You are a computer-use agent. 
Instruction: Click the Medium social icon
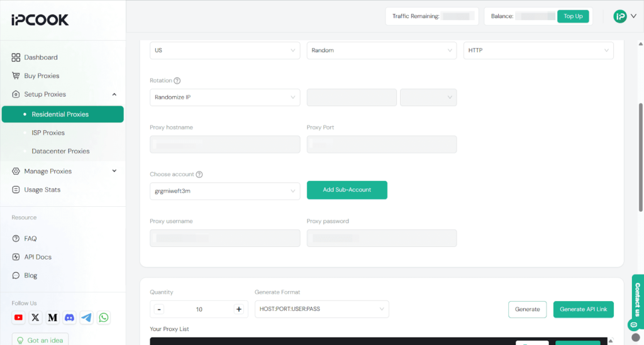click(x=53, y=318)
